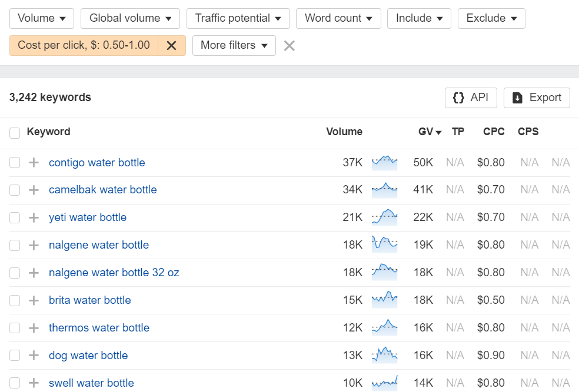Viewport: 579px width, 392px height.
Task: Sort by the Keyword column header
Action: [48, 132]
